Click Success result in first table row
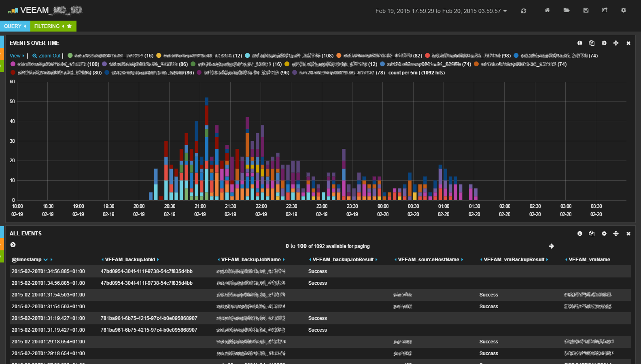Image resolution: width=641 pixels, height=364 pixels. 318,271
